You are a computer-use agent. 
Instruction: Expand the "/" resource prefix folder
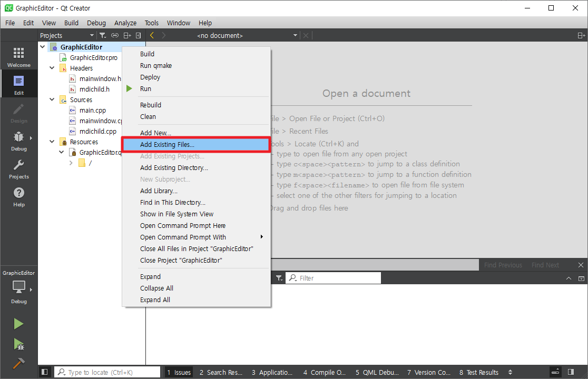coord(71,163)
